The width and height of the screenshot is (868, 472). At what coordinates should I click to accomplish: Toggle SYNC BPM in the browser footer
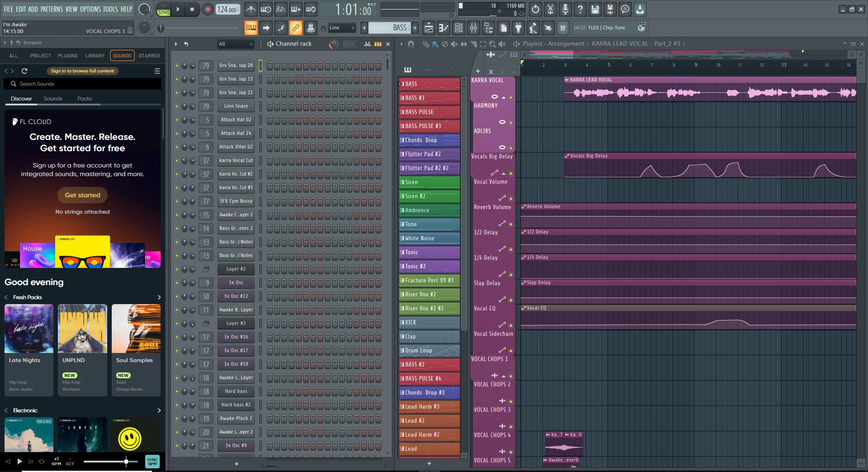152,461
